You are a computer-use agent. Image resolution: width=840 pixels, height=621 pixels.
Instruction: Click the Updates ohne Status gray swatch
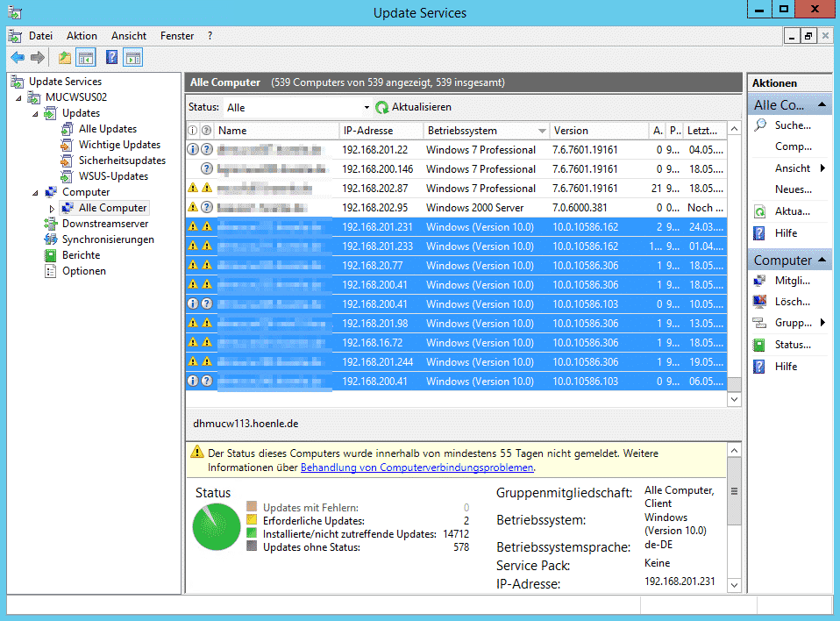pyautogui.click(x=252, y=546)
